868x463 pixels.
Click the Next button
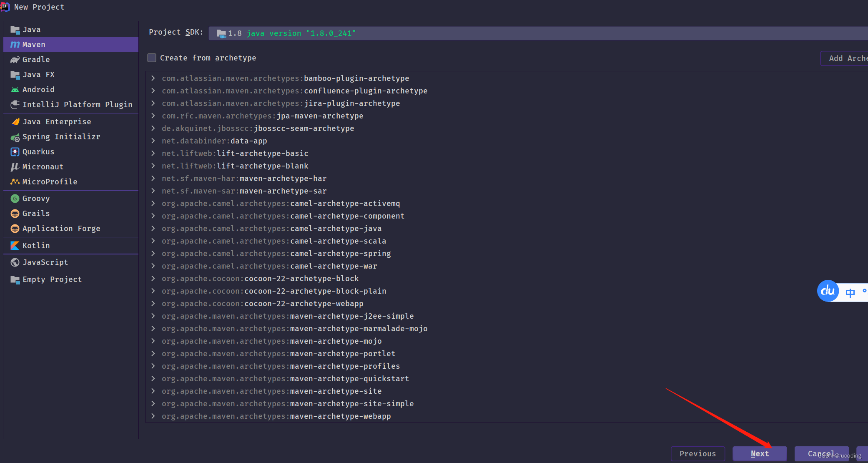coord(760,454)
